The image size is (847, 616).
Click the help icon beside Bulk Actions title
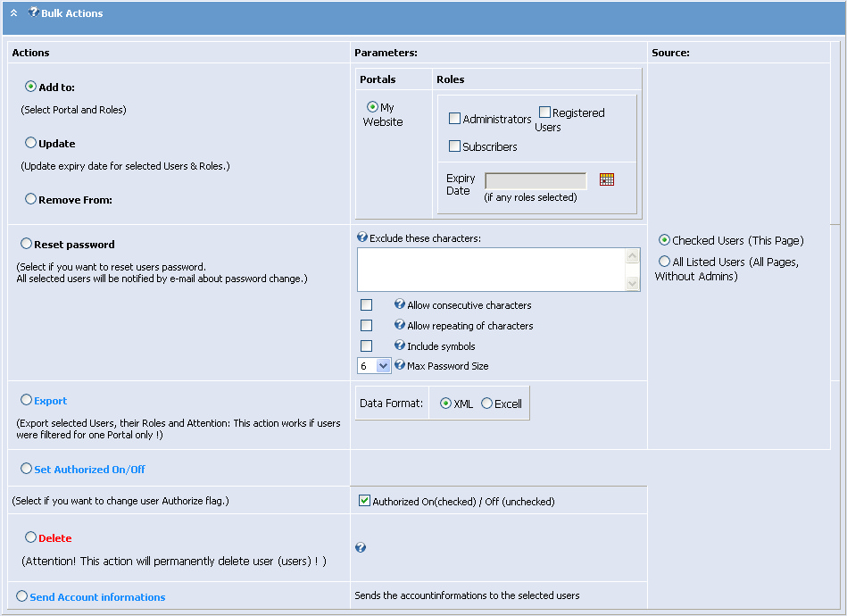point(33,12)
